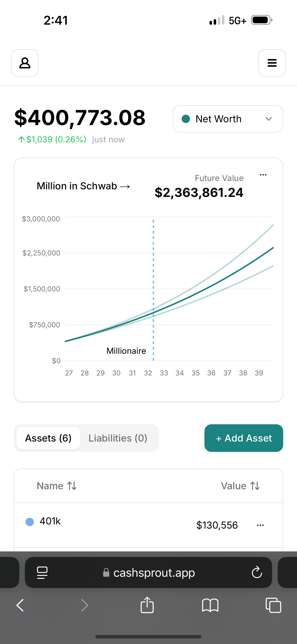This screenshot has width=297, height=644.
Task: Select the Assets (6) tab
Action: point(48,438)
